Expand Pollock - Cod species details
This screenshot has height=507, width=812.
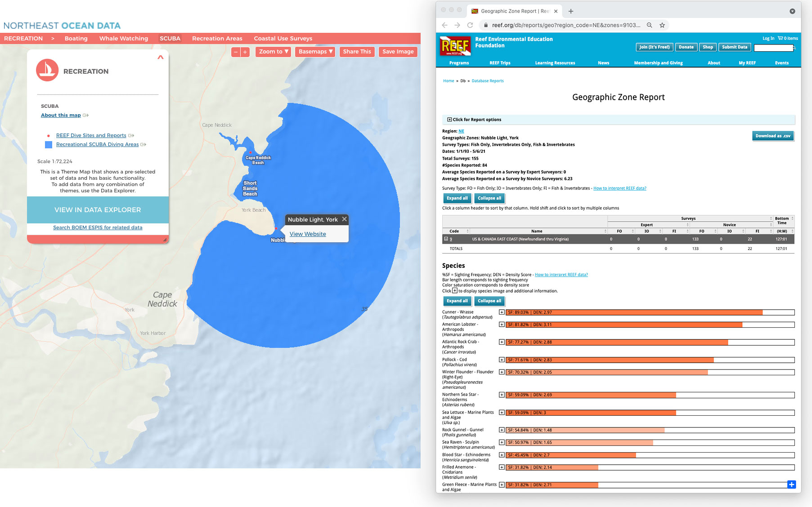(x=502, y=360)
